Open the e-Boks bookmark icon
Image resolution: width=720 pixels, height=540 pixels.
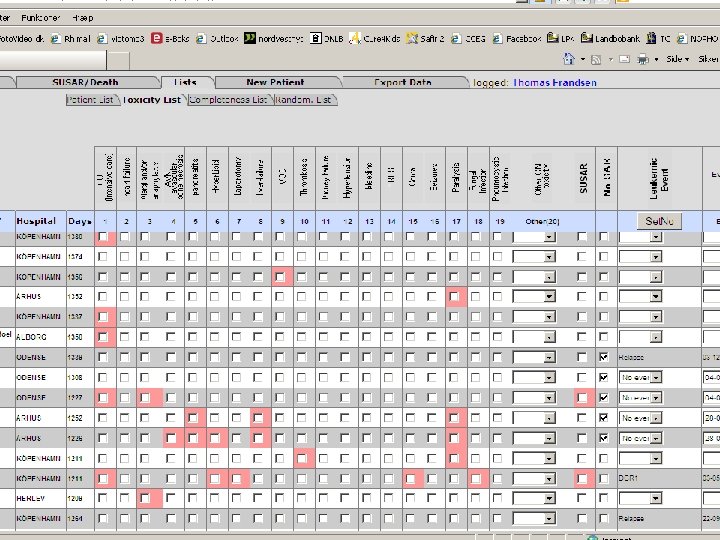[157, 38]
